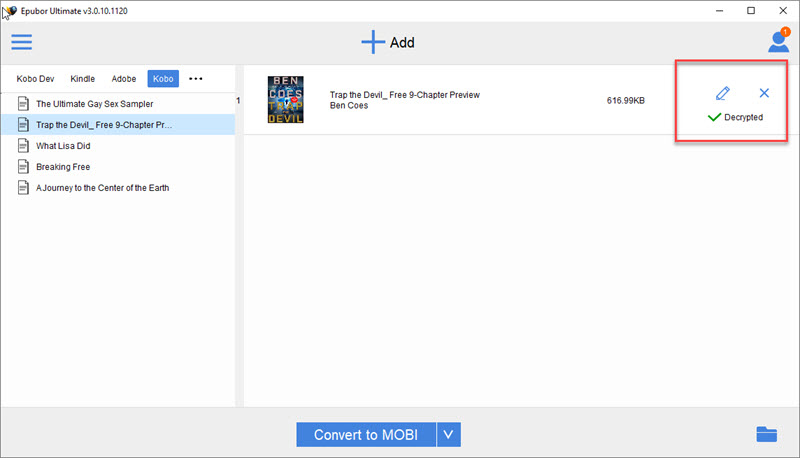The image size is (800, 458).
Task: Maximize the Epubor Ultimate window
Action: click(x=751, y=11)
